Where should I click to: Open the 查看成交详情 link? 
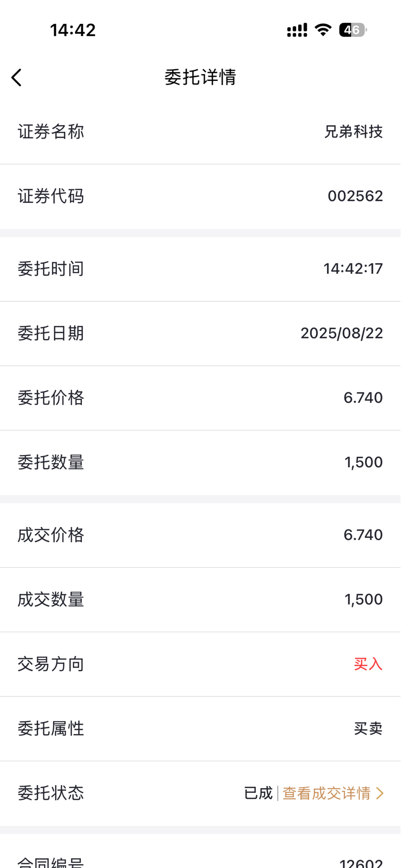pos(326,793)
